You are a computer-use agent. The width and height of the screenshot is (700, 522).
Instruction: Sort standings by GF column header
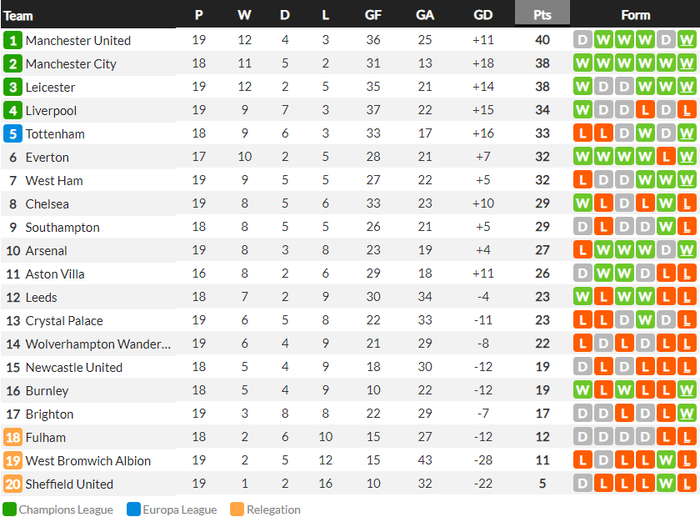tap(373, 15)
